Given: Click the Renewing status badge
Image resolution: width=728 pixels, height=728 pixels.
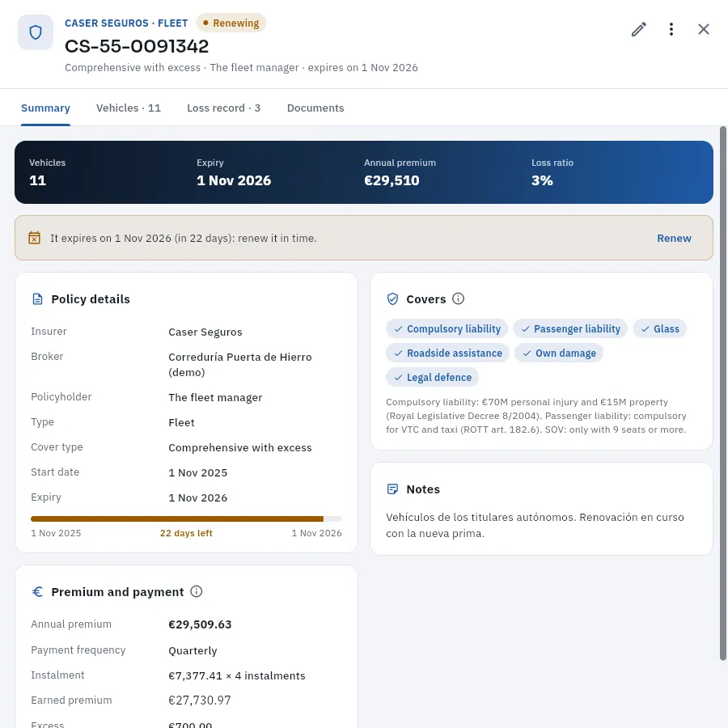Looking at the screenshot, I should 231,23.
